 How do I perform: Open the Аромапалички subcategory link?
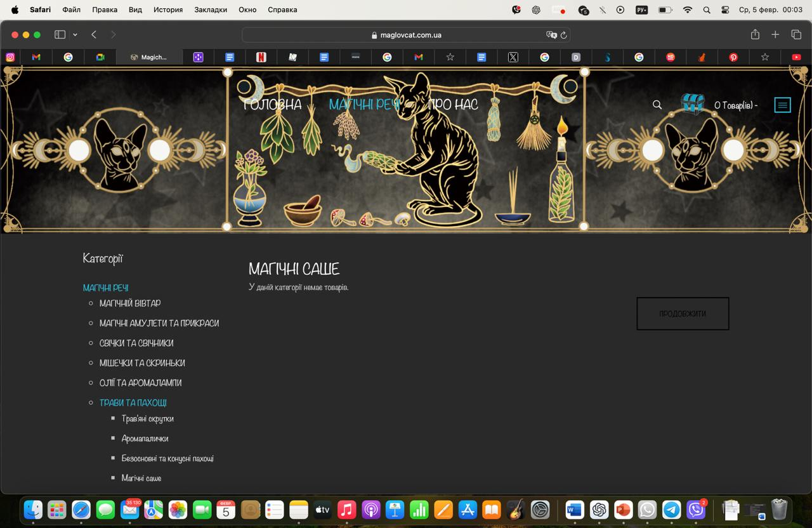pyautogui.click(x=145, y=439)
